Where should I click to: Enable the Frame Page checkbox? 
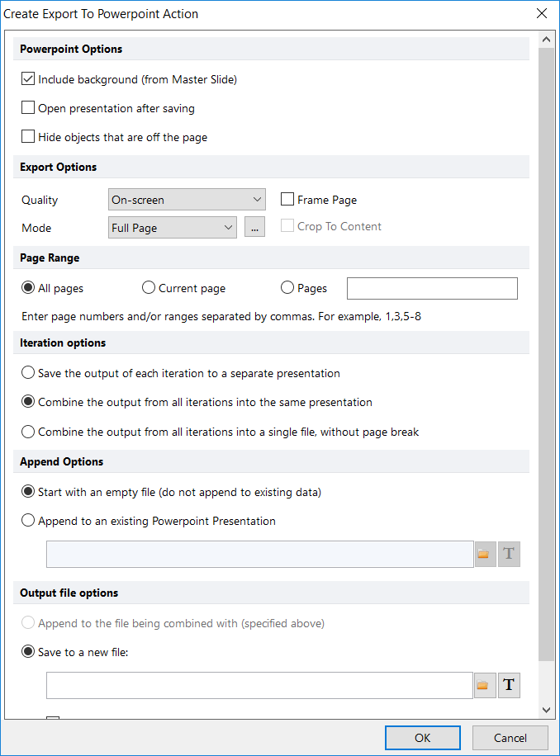(x=287, y=200)
